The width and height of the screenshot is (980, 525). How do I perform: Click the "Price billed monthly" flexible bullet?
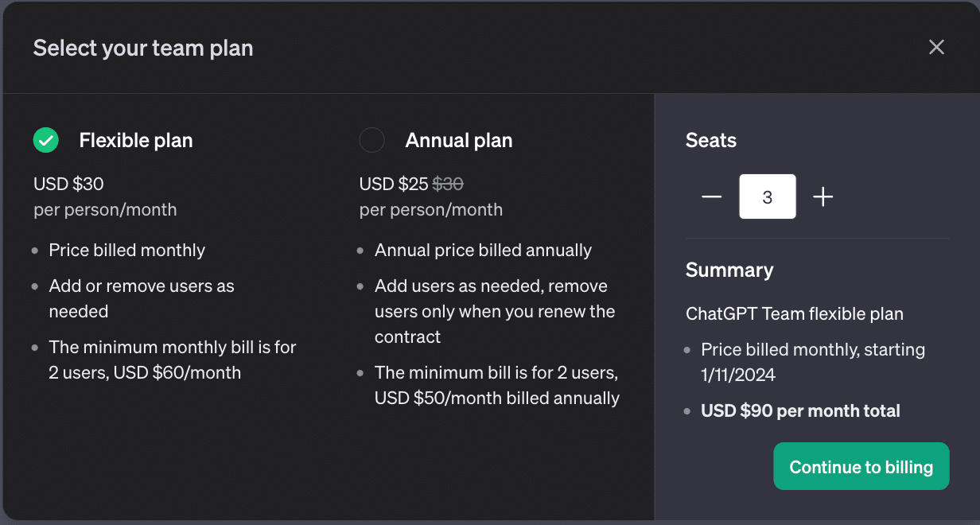tap(127, 250)
